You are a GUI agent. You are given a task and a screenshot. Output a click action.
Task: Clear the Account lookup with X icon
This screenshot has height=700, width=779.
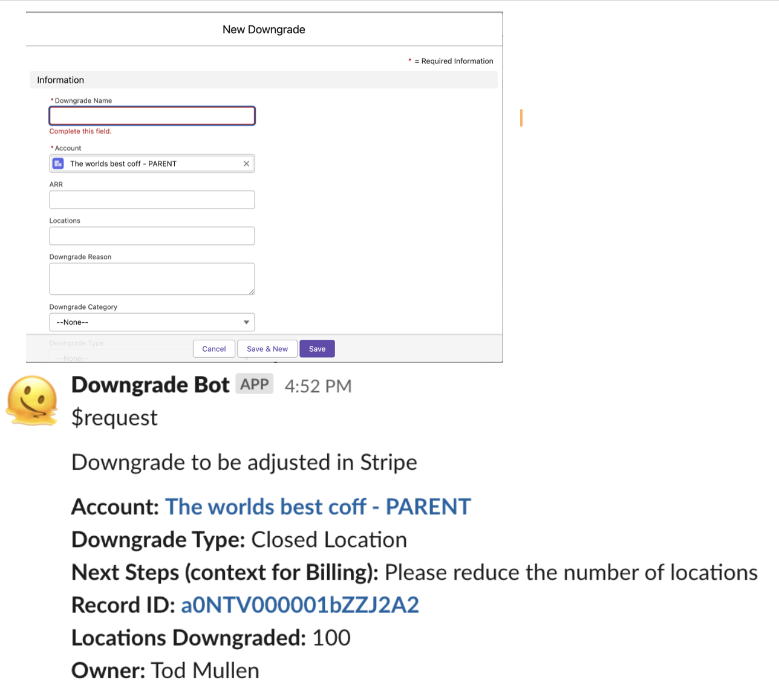(246, 164)
